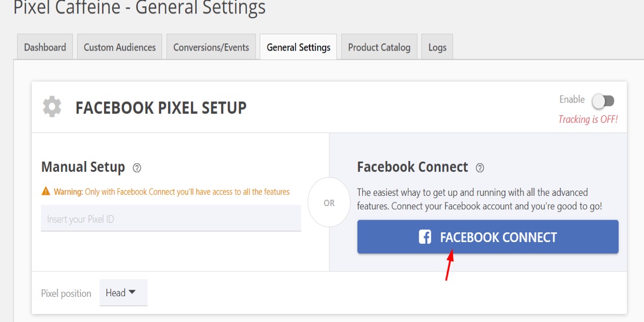Click the OR divider circle
This screenshot has width=644, height=322.
[329, 203]
